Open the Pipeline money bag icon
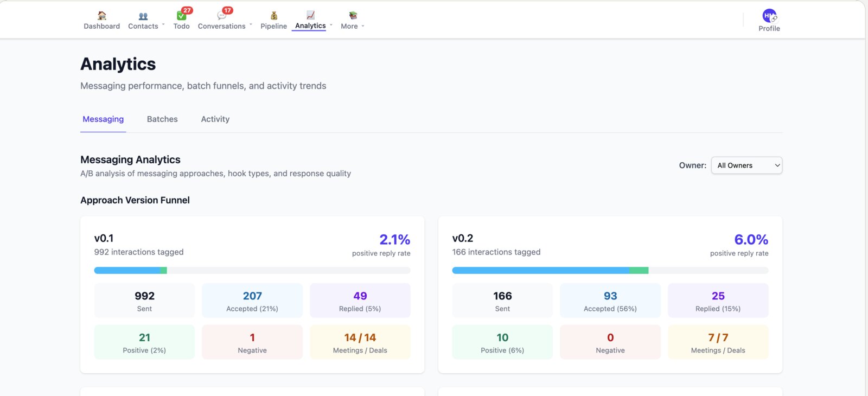 (274, 16)
